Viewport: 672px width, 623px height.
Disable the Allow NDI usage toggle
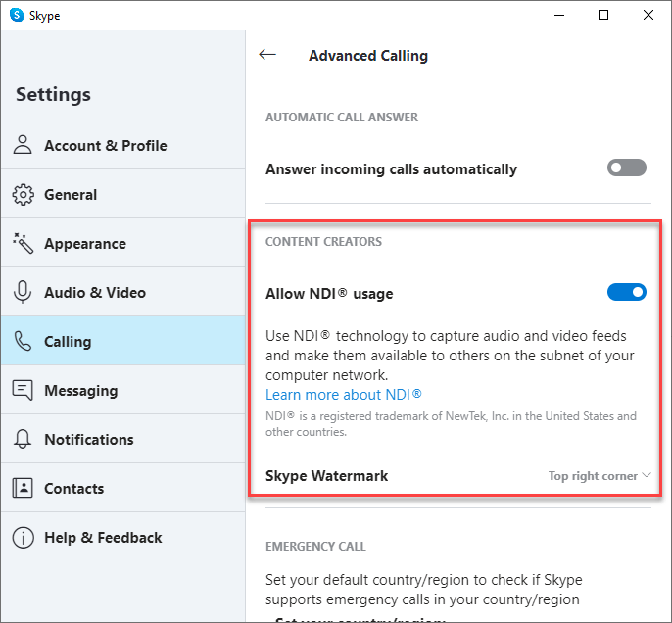point(626,292)
